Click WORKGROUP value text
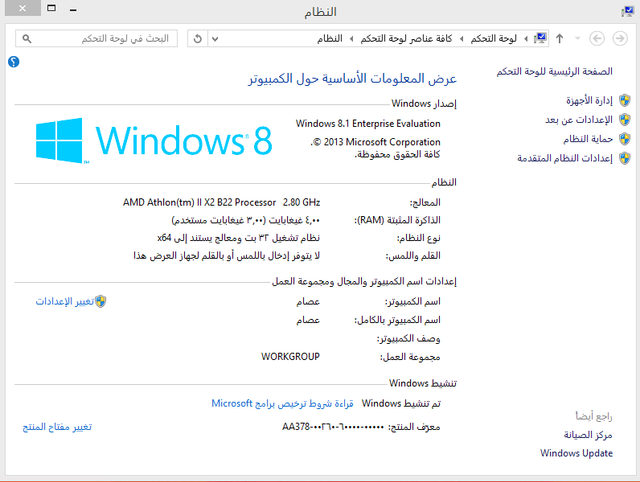This screenshot has height=482, width=640. (x=290, y=357)
